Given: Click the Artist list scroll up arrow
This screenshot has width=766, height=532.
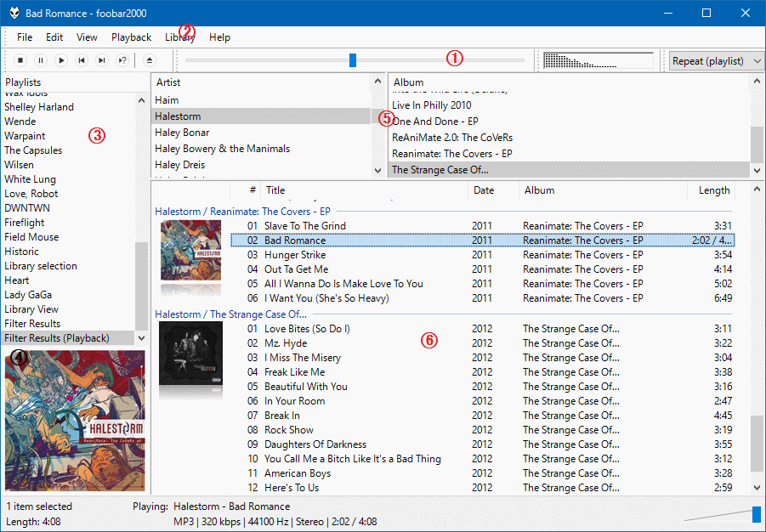Looking at the screenshot, I should pyautogui.click(x=377, y=81).
